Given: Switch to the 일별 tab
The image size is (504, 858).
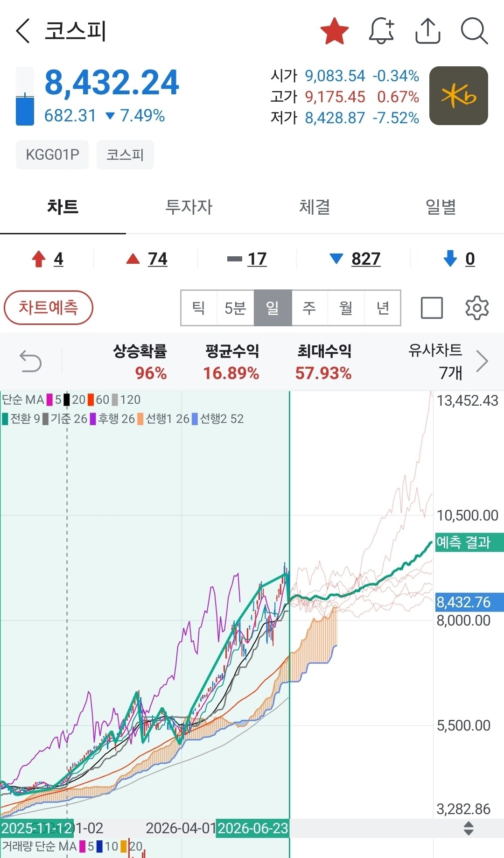Looking at the screenshot, I should tap(441, 207).
